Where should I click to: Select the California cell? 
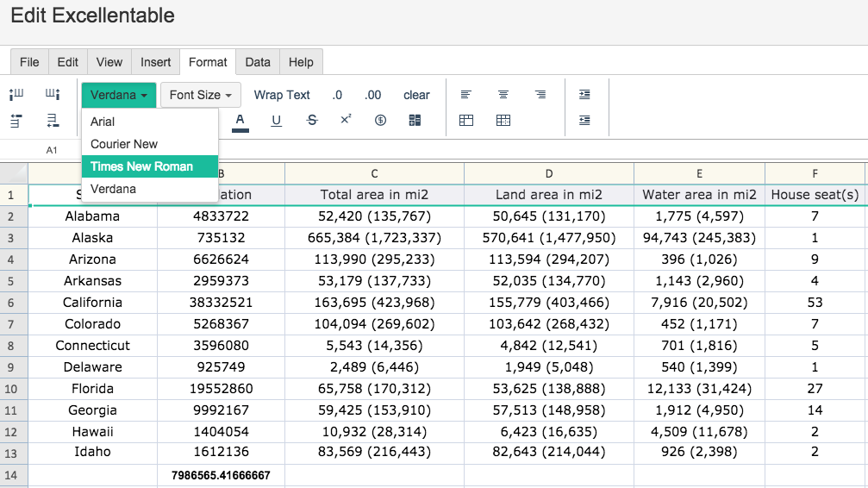92,303
